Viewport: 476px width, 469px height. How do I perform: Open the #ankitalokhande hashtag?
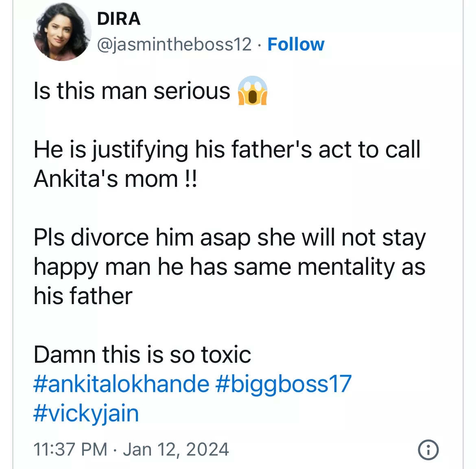(121, 384)
